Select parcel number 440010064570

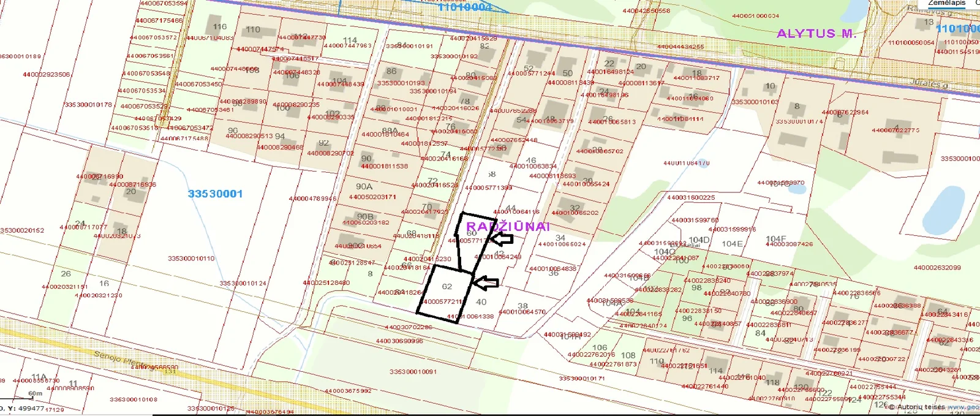[522, 312]
